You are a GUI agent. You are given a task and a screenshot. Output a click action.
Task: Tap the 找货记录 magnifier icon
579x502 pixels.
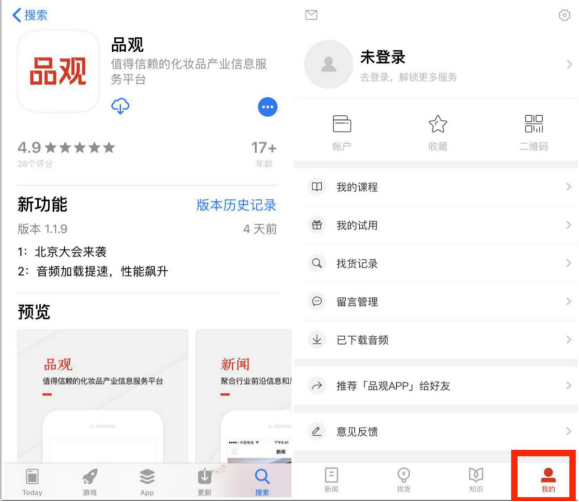(317, 263)
